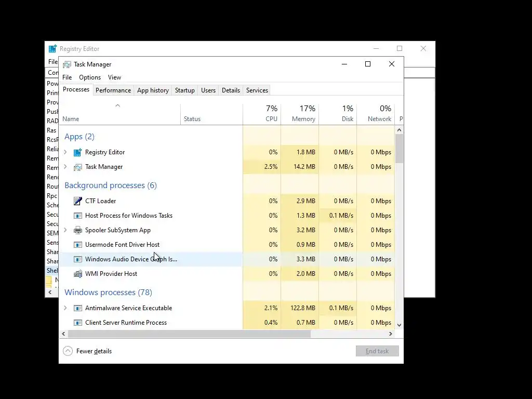Switch to the Details tab
532x399 pixels.
(x=231, y=90)
